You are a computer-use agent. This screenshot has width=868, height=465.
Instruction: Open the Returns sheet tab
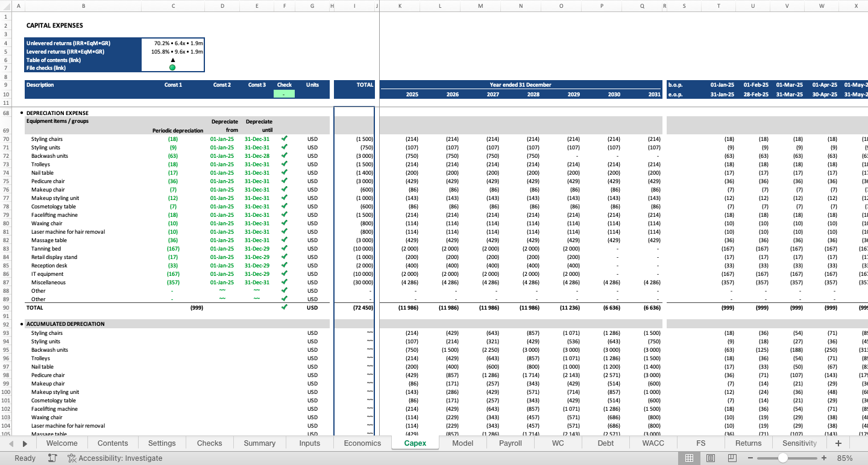coord(748,443)
